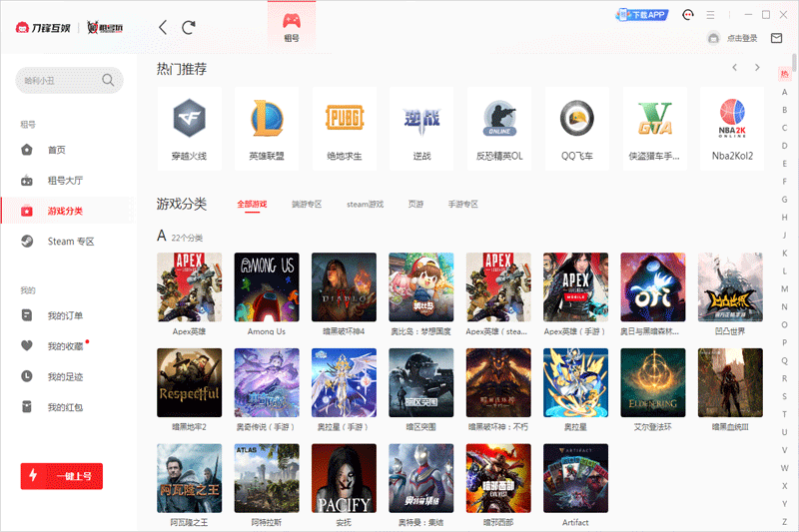
Task: Click the 下载APP download banner
Action: click(642, 15)
